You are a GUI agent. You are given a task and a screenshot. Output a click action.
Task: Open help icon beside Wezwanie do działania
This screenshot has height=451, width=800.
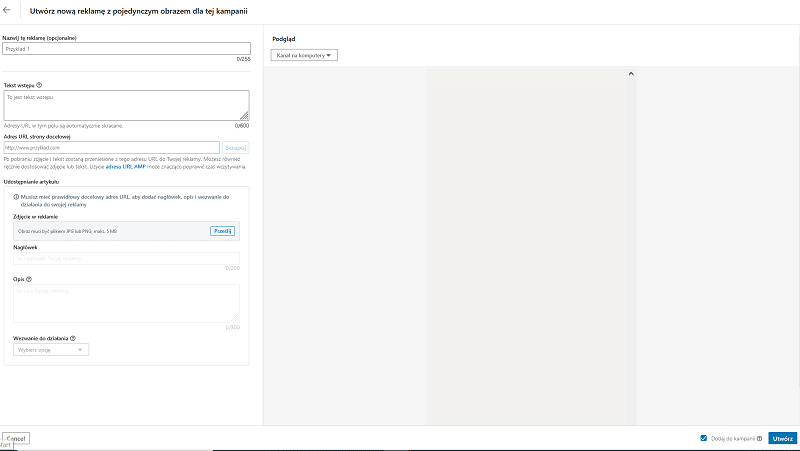pos(73,338)
